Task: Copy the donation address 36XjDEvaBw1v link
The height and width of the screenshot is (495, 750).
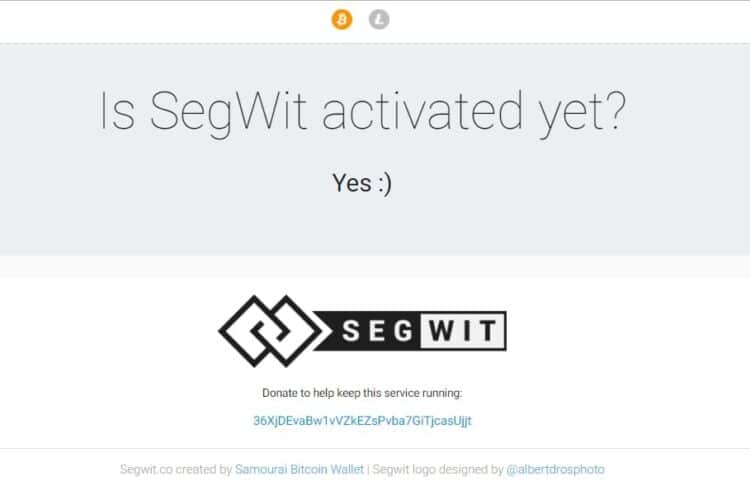Action: 362,421
